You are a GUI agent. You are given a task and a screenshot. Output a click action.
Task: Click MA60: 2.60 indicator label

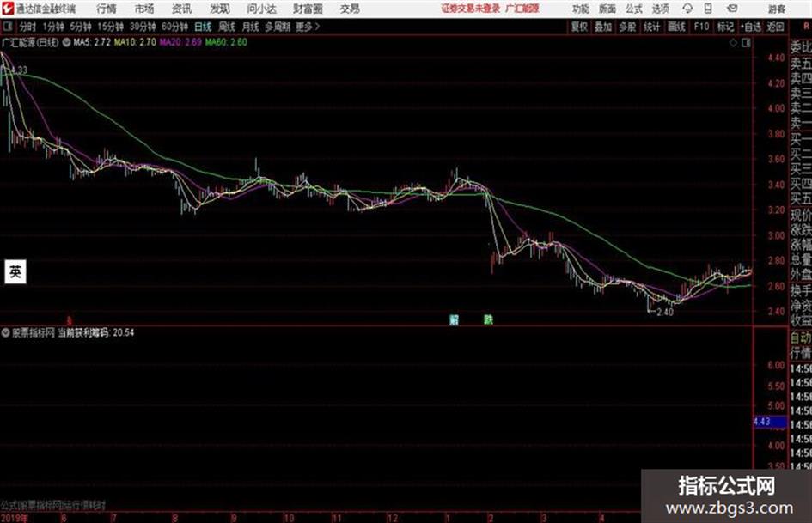pyautogui.click(x=226, y=42)
